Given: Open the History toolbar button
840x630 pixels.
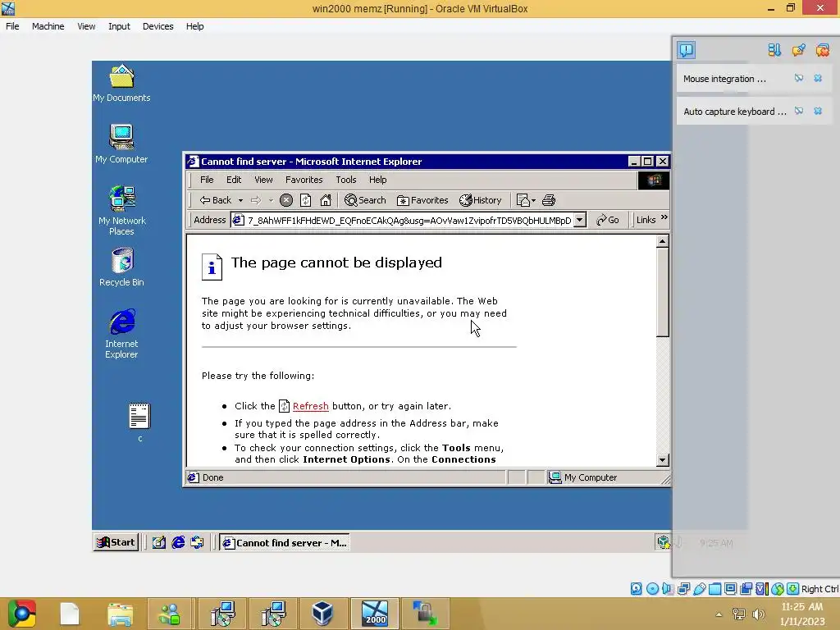Looking at the screenshot, I should tap(481, 200).
